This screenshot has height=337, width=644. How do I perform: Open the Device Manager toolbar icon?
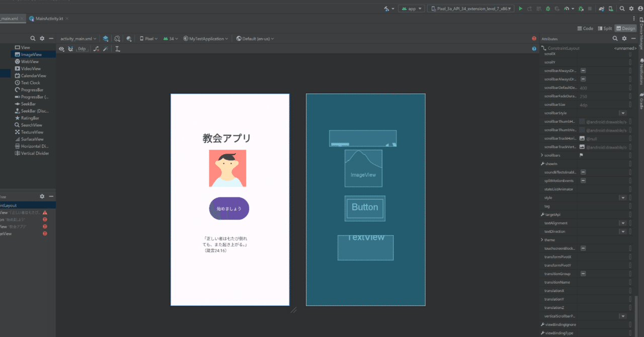pyautogui.click(x=610, y=9)
